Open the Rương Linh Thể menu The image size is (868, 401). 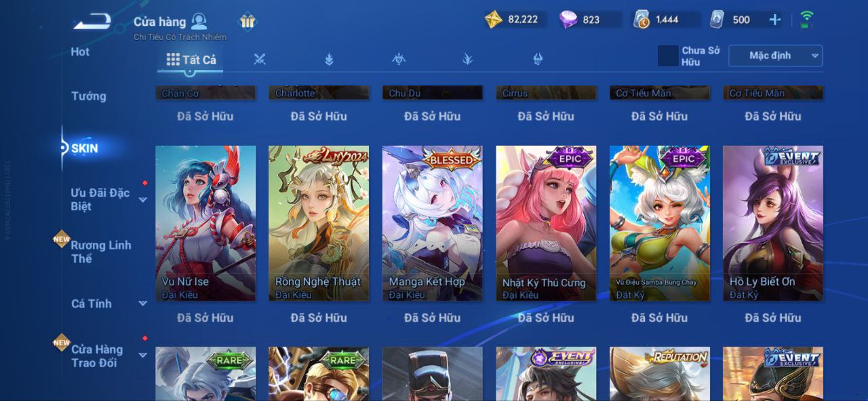tap(101, 252)
